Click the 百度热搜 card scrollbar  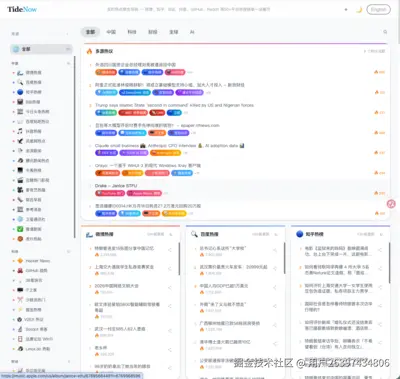pyautogui.click(x=284, y=258)
